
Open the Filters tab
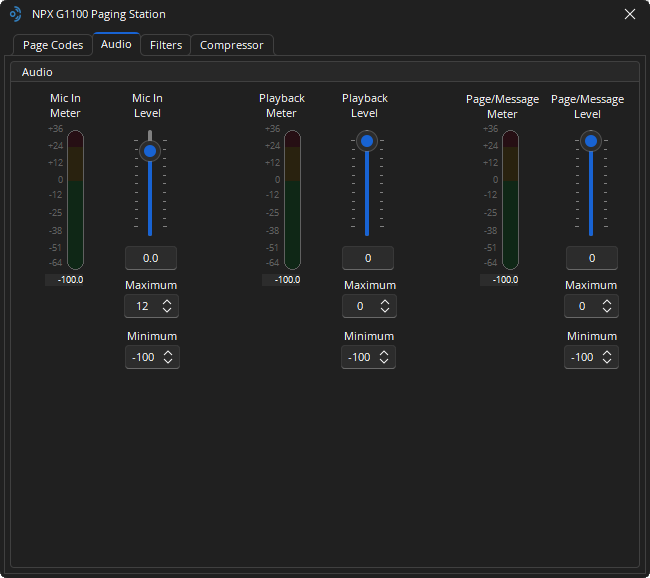pos(166,45)
